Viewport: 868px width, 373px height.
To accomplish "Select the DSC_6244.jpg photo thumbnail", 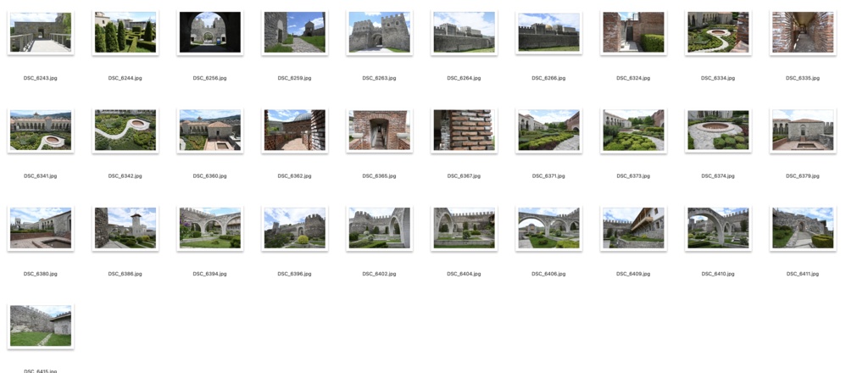I will pyautogui.click(x=125, y=32).
